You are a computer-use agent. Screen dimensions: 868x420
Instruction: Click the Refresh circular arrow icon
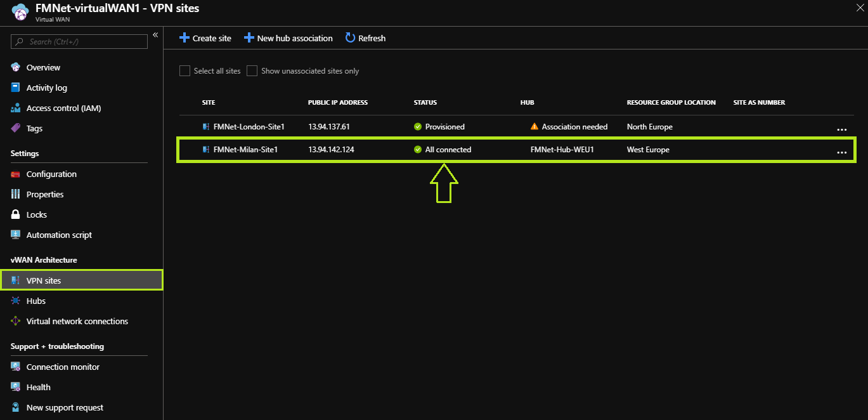pos(350,38)
